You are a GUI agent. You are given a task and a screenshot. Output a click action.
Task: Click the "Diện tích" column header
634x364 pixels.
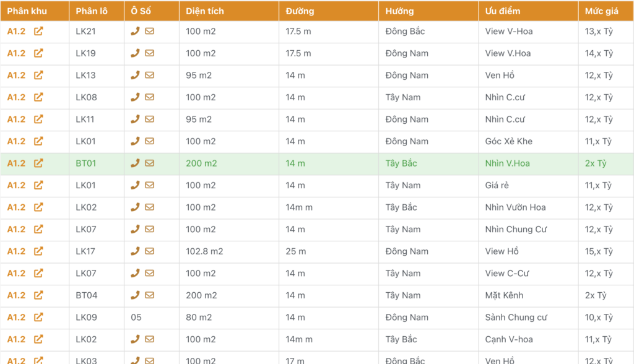[x=205, y=11]
